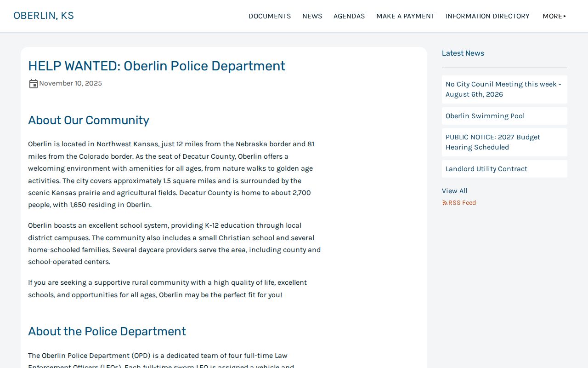Click the About Our Community heading
The image size is (588, 368).
[x=89, y=120]
